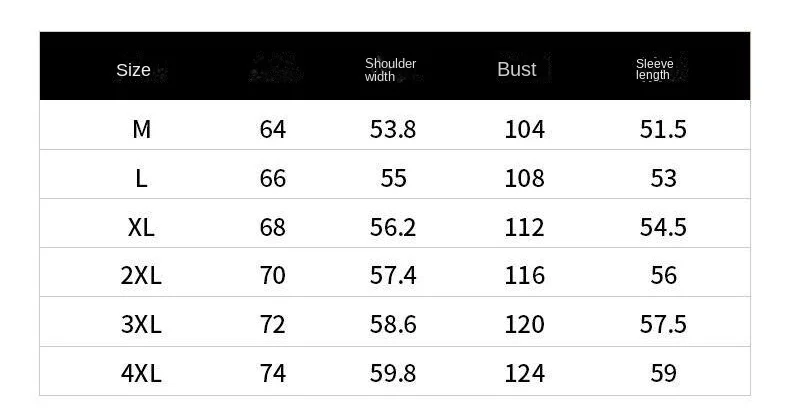
Task: Click the Sleeve length column header
Action: [655, 69]
